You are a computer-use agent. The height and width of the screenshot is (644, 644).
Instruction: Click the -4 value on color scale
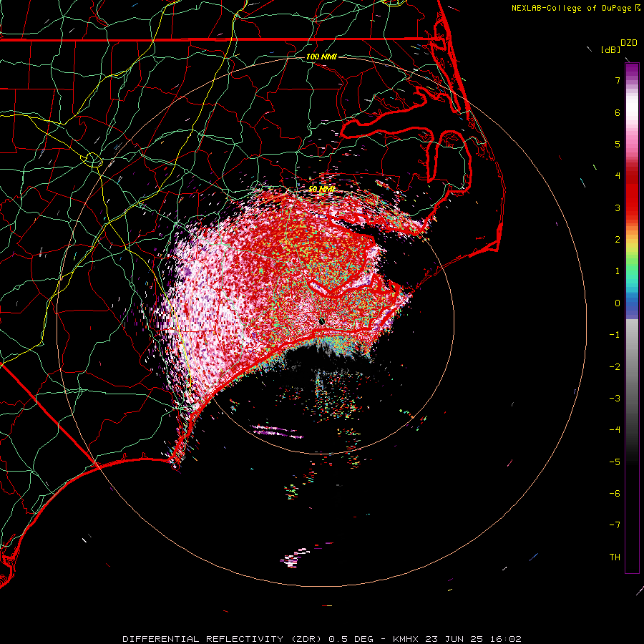(615, 430)
